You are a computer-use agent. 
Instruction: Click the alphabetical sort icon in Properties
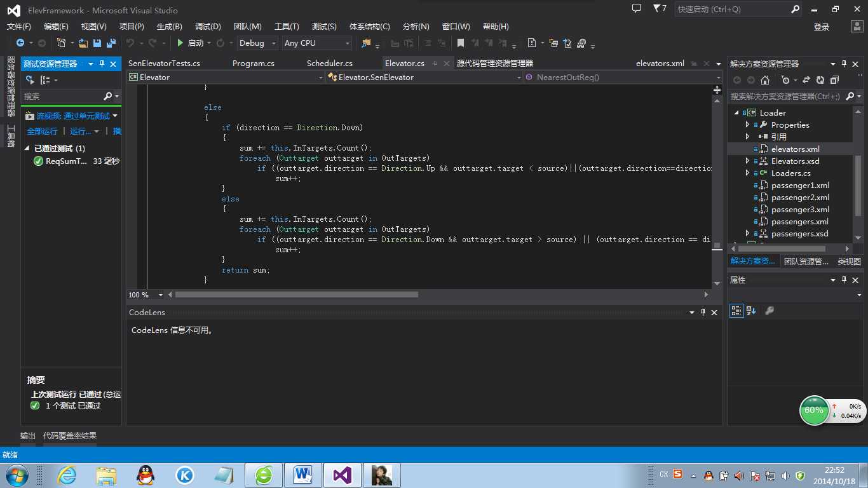click(751, 311)
